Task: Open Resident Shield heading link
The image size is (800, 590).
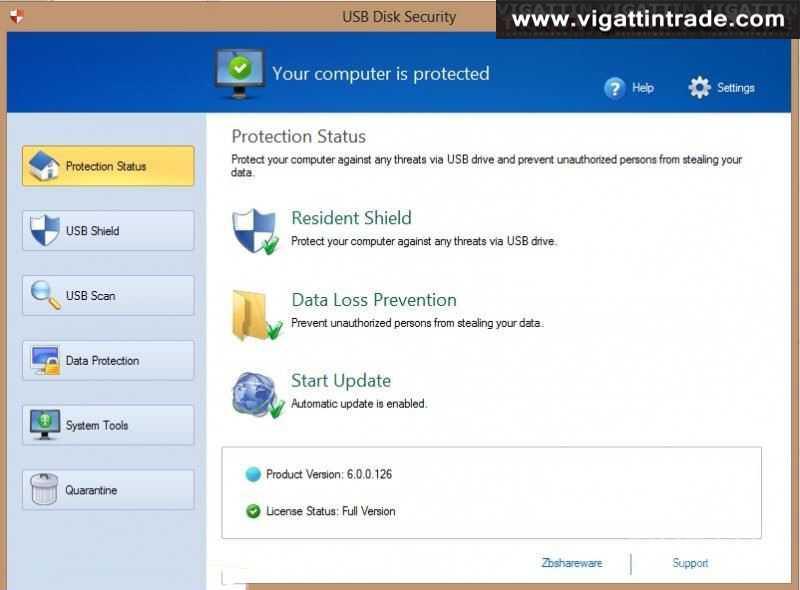Action: point(352,218)
